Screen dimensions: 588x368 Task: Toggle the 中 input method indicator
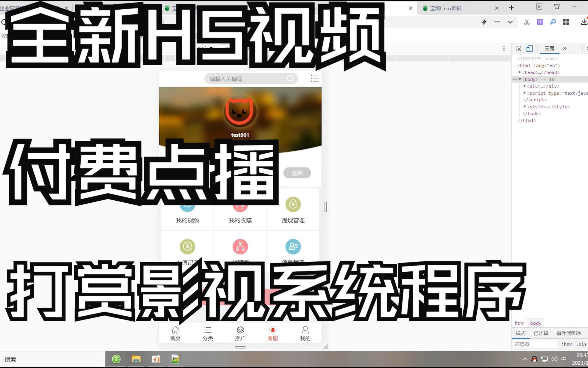tap(564, 359)
